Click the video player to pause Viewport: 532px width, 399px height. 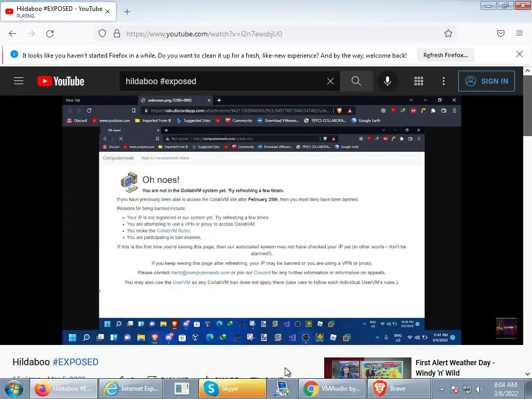[262, 220]
